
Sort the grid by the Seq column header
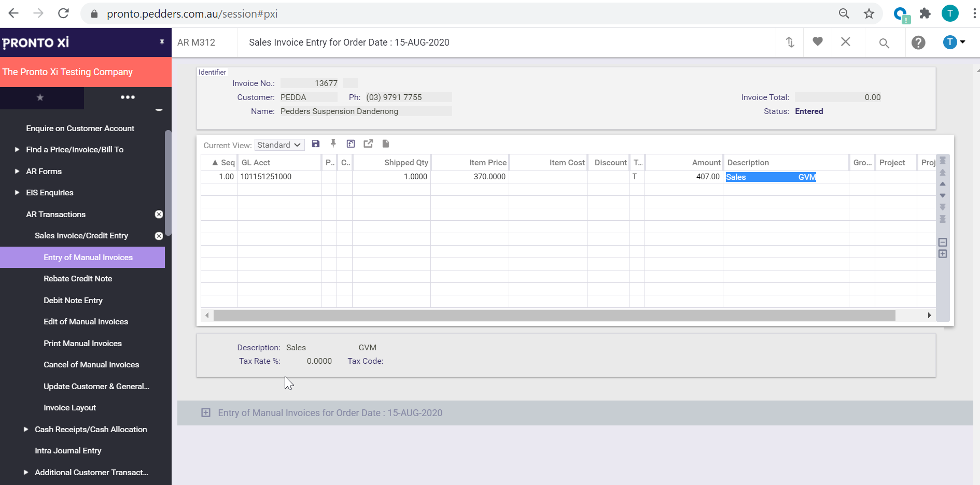[219, 163]
